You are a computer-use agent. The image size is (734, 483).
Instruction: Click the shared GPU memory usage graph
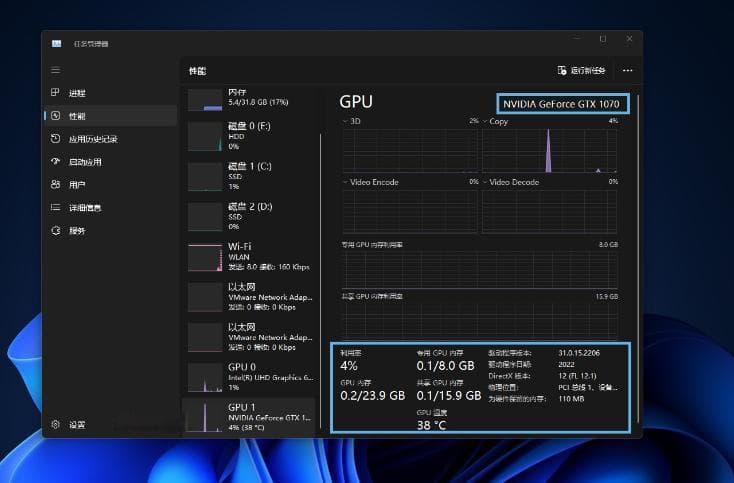pyautogui.click(x=480, y=320)
